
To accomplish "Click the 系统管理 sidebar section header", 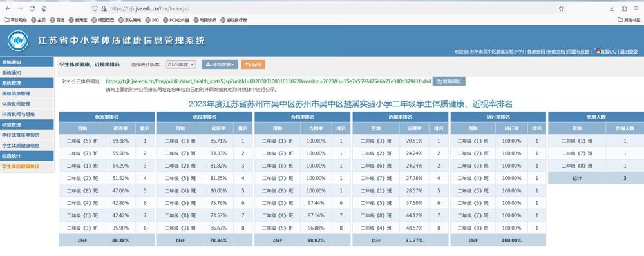I will click(x=26, y=83).
